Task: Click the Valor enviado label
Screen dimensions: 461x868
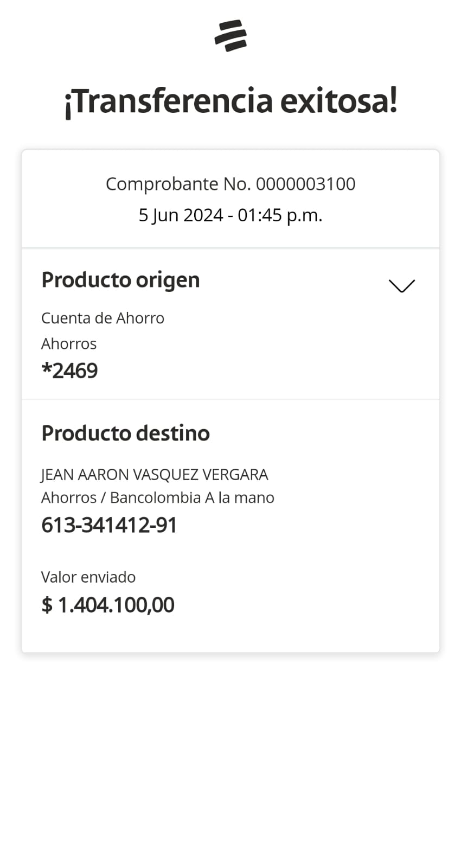Action: click(x=88, y=577)
